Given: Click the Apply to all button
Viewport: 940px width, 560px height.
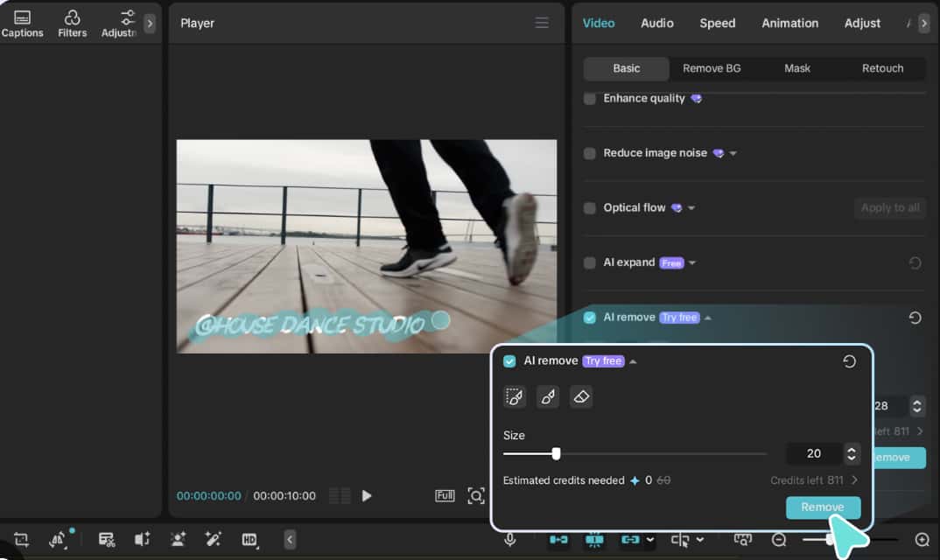Looking at the screenshot, I should 889,207.
